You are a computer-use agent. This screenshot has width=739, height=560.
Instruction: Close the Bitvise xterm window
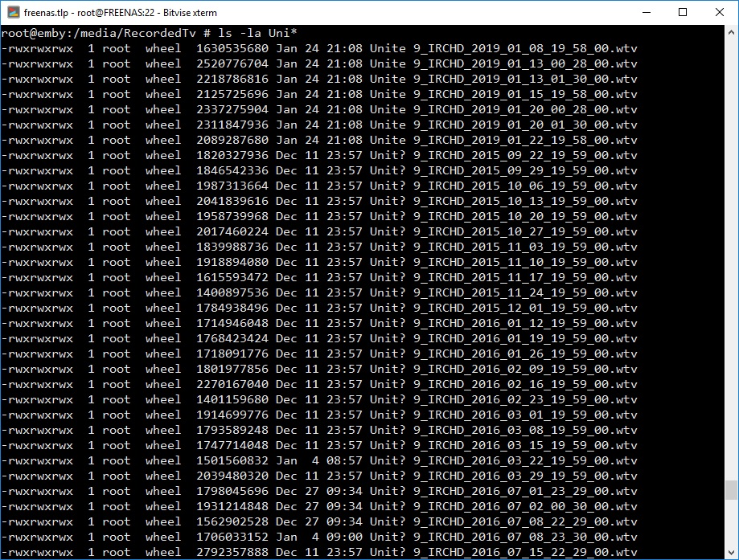(x=719, y=12)
